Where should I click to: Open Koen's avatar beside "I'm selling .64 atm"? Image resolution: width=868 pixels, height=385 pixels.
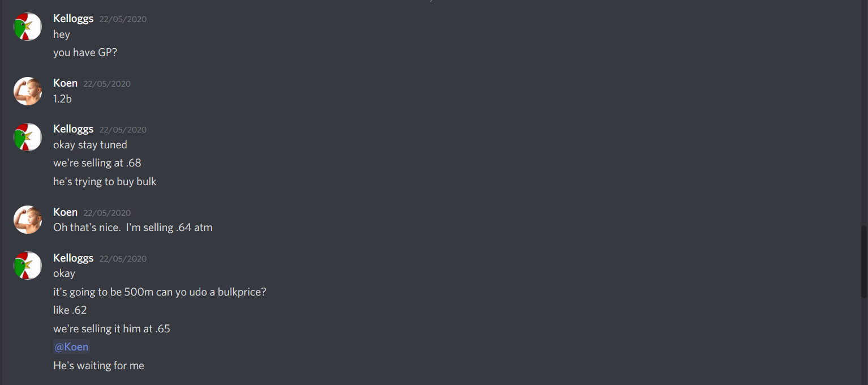click(x=28, y=220)
